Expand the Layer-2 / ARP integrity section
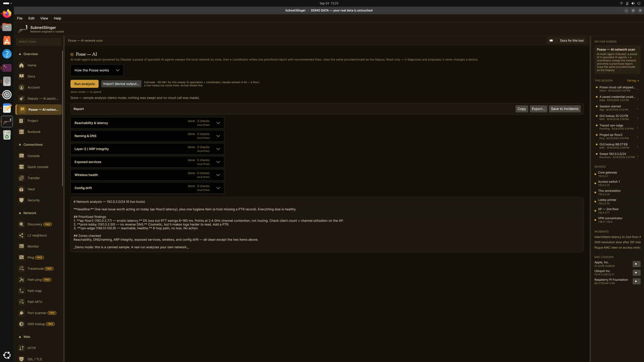This screenshot has height=362, width=644. 147,149
